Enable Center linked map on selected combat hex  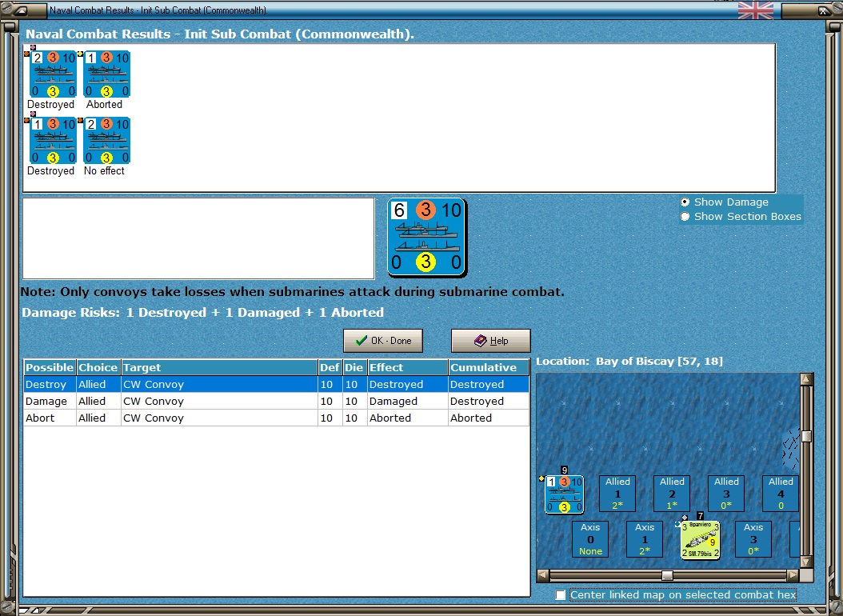click(x=561, y=595)
